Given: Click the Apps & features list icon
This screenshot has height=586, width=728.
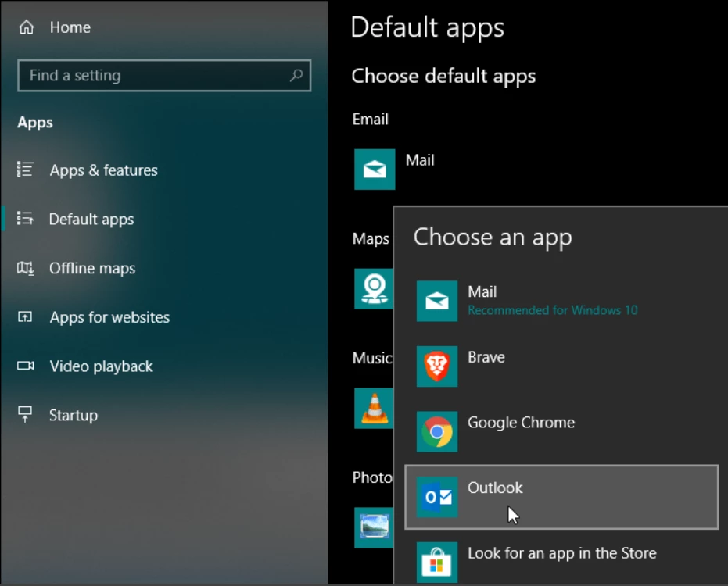Looking at the screenshot, I should [x=25, y=170].
